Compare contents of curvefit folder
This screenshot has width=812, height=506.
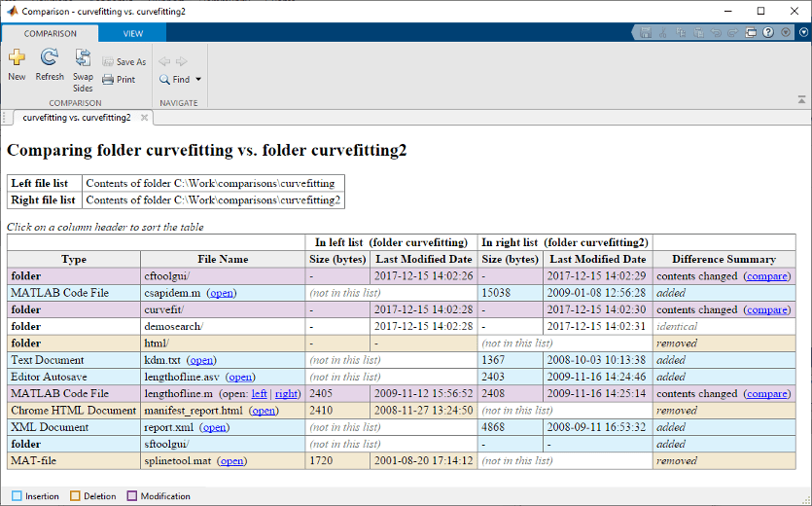click(767, 310)
